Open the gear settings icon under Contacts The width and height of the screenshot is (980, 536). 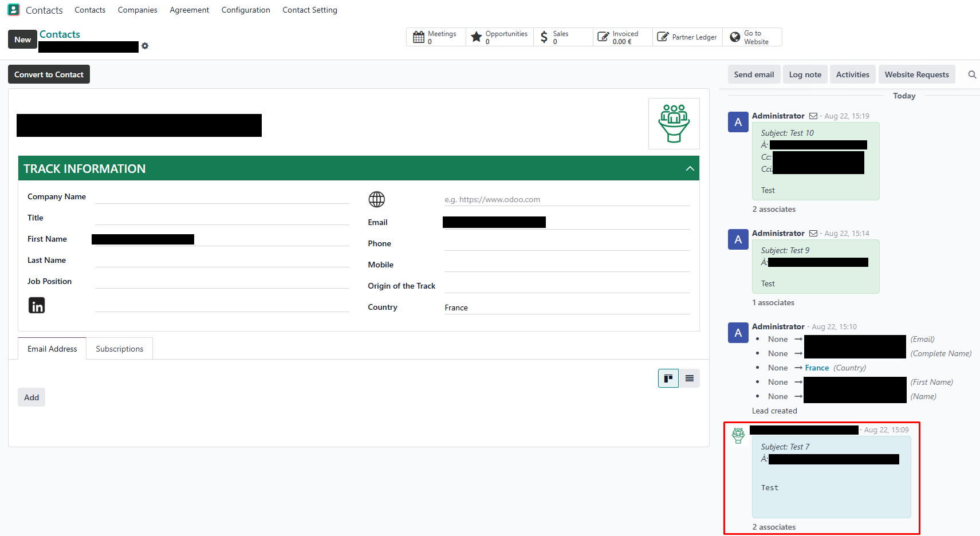145,46
